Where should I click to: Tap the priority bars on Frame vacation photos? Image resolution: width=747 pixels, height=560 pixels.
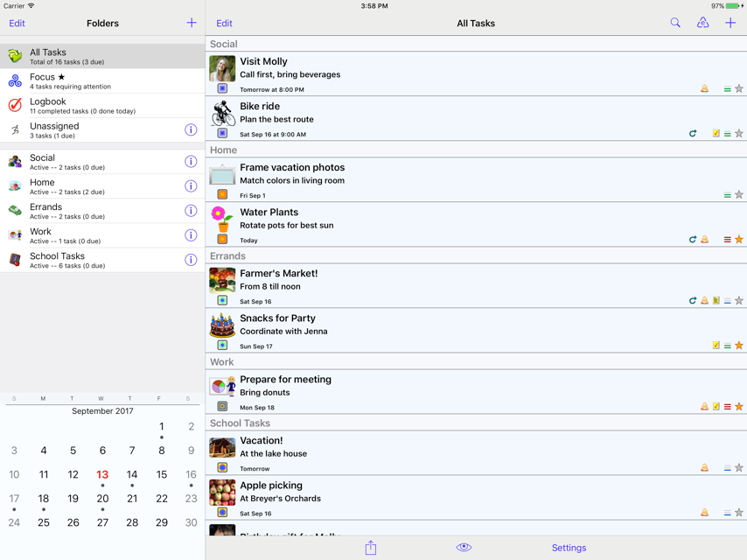[x=728, y=195]
